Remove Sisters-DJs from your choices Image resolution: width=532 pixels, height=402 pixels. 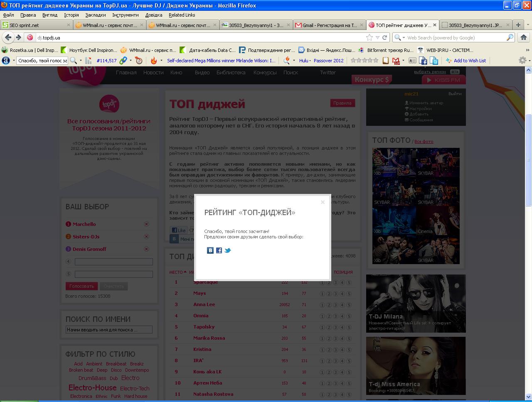pyautogui.click(x=146, y=237)
